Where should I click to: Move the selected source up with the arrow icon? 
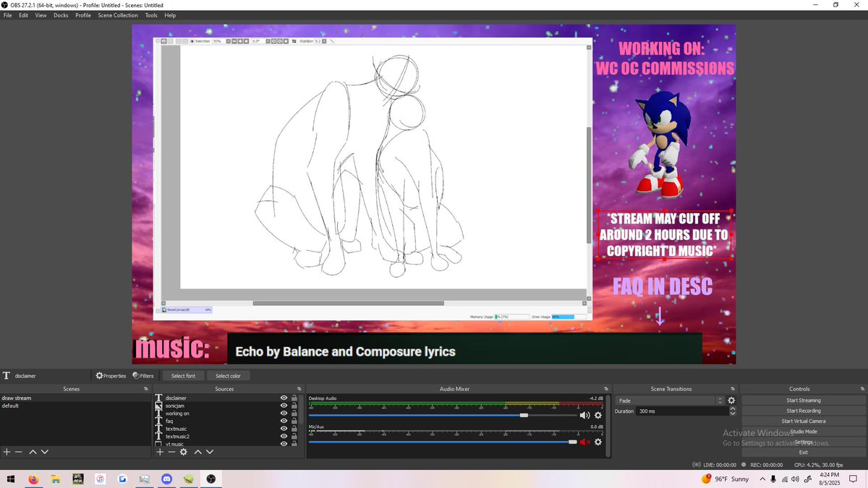[197, 452]
